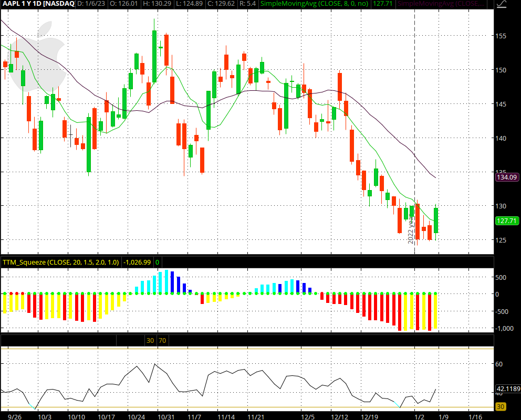This screenshot has width=521, height=420.
Task: Click the purple SimpleMovingAvg (CLOSE,... study label
Action: point(441,4)
